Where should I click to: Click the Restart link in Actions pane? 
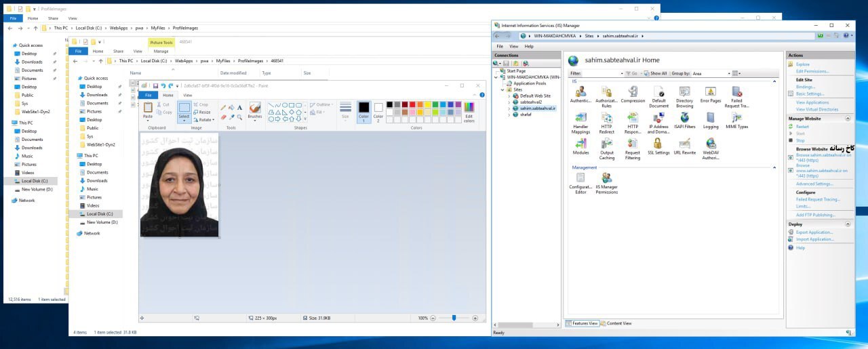coord(802,127)
